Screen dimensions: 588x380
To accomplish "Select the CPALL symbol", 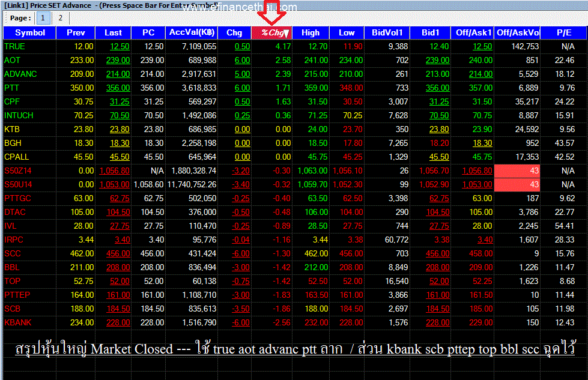I will 16,157.
